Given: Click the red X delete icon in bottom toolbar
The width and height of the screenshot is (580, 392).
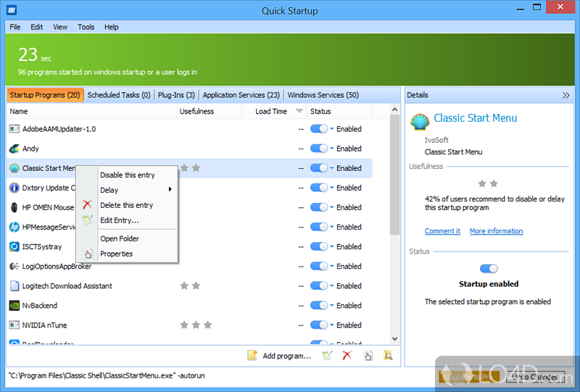Looking at the screenshot, I should (347, 356).
